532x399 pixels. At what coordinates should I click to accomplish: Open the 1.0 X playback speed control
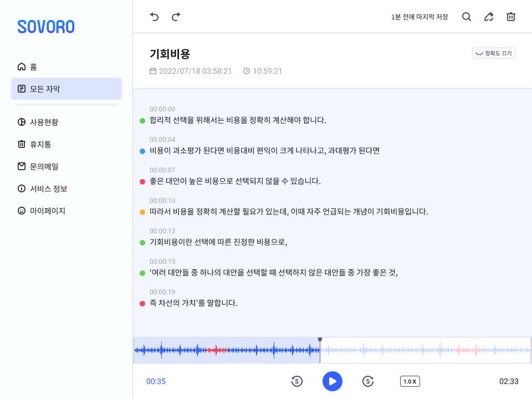(410, 381)
